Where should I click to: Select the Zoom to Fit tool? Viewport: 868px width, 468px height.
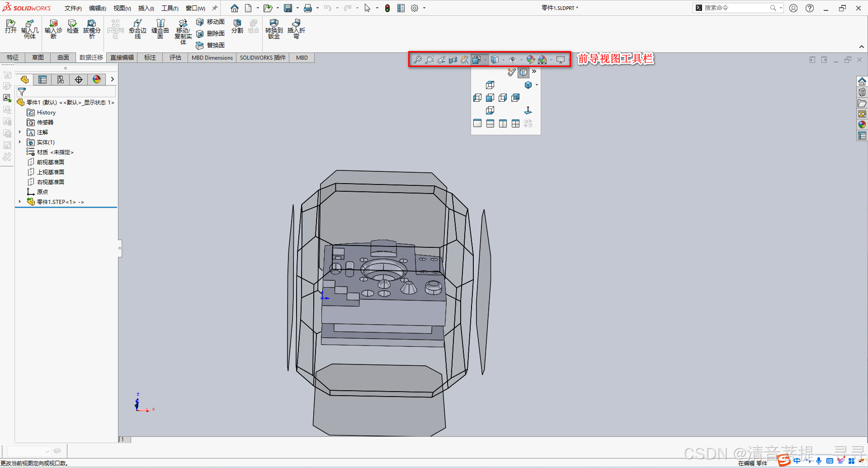[417, 59]
